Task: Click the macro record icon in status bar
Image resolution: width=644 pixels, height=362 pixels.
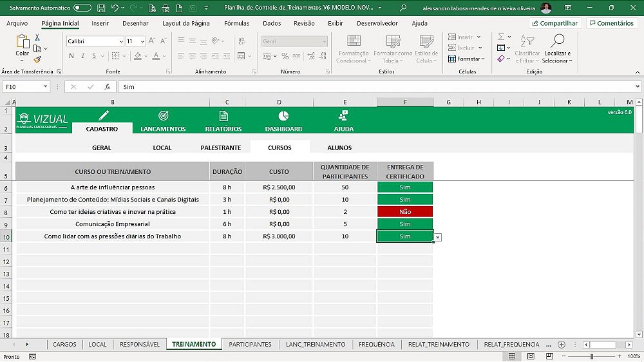Action: tap(32, 357)
